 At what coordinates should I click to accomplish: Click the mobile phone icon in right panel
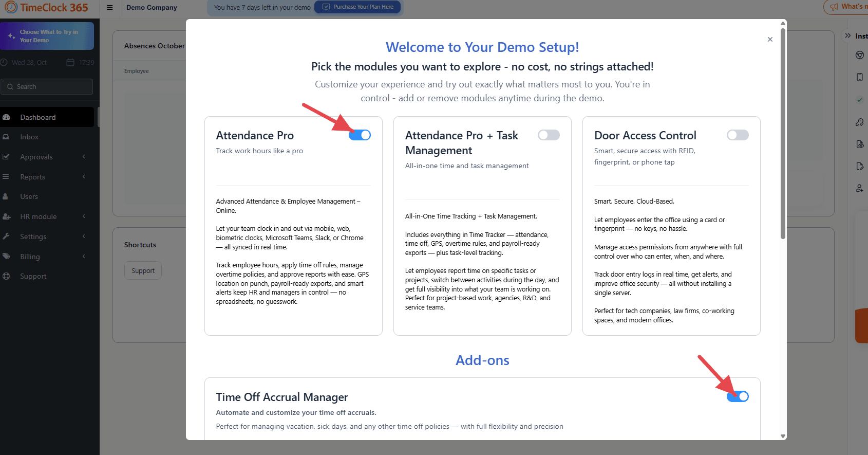pyautogui.click(x=859, y=77)
